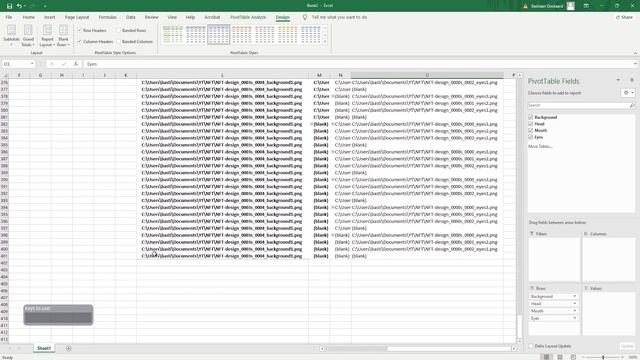The width and height of the screenshot is (640, 360).
Task: Enable the Banded Columns checkbox
Action: (x=119, y=42)
